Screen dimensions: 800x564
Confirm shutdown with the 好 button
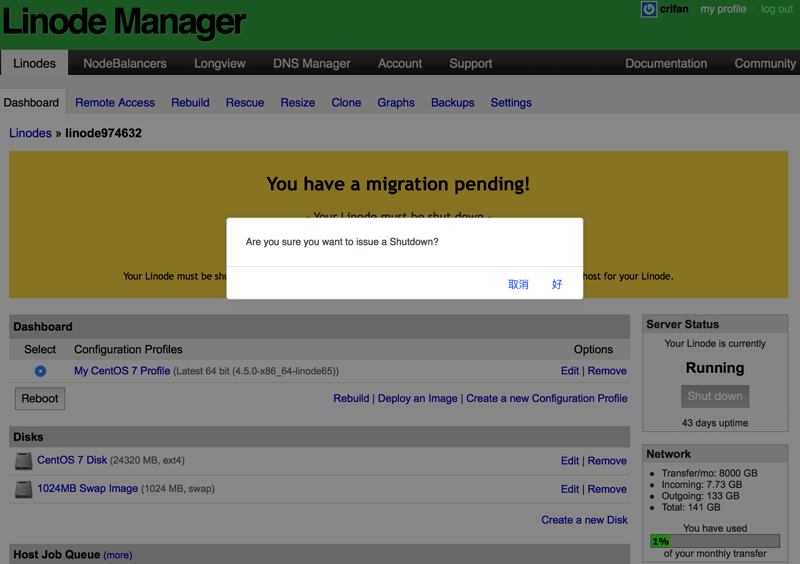(557, 284)
